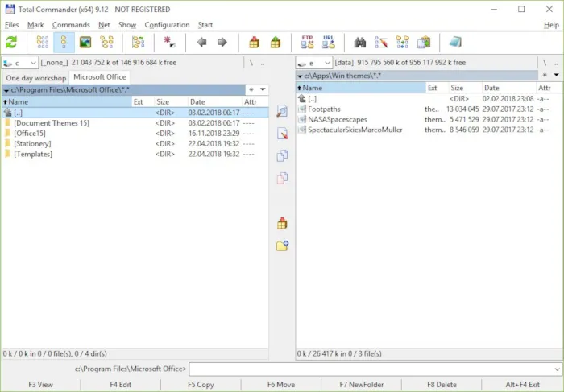Viewport: 564px width, 392px height.
Task: Click the F3 View button
Action: (40, 385)
